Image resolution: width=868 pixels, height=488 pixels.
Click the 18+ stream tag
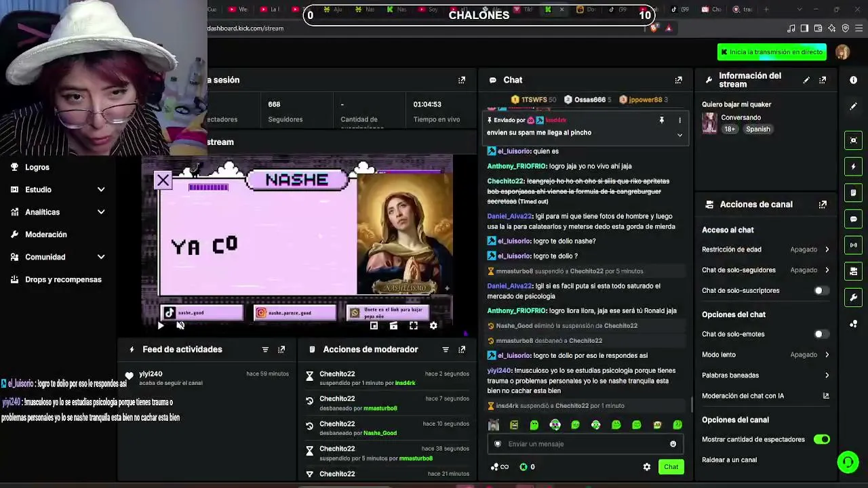(x=730, y=129)
